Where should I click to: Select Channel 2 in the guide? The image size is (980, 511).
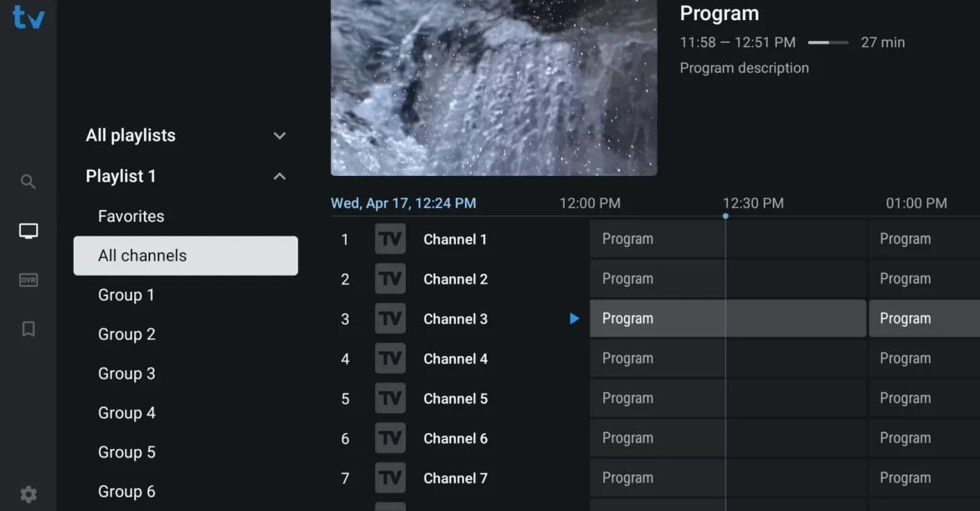[x=455, y=279]
